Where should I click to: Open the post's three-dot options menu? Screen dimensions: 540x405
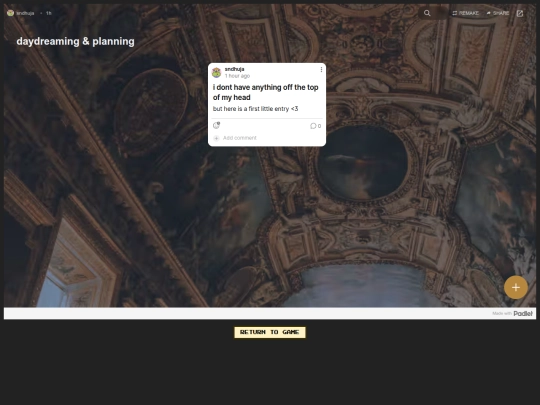(x=321, y=70)
